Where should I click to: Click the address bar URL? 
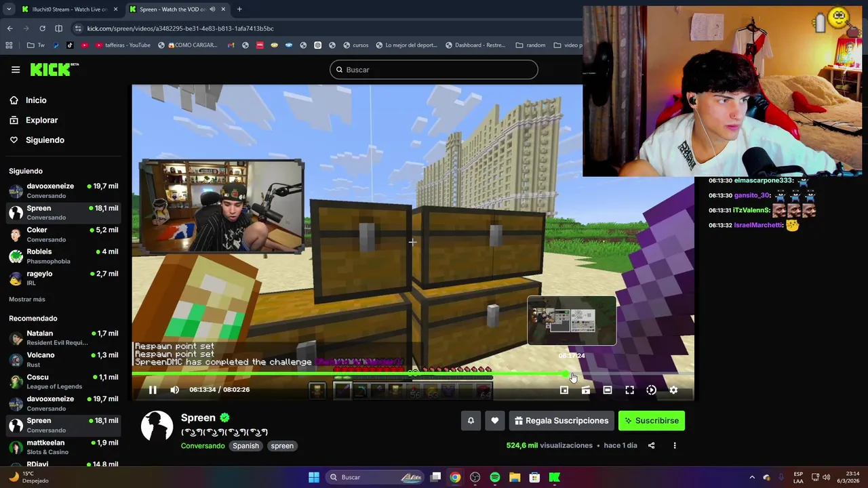click(x=180, y=28)
